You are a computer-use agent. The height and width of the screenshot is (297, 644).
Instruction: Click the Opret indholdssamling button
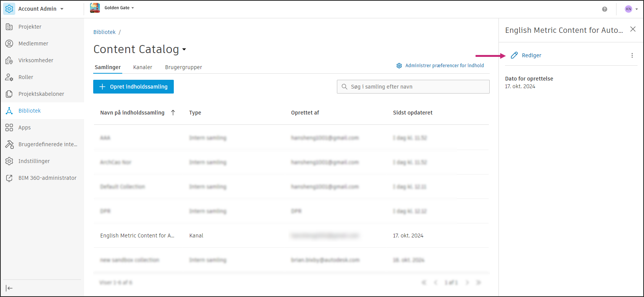(133, 87)
